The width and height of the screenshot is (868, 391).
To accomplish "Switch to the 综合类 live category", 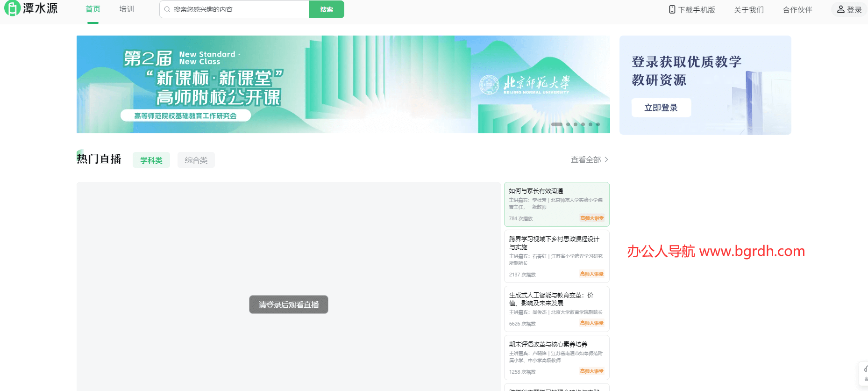I will (196, 160).
